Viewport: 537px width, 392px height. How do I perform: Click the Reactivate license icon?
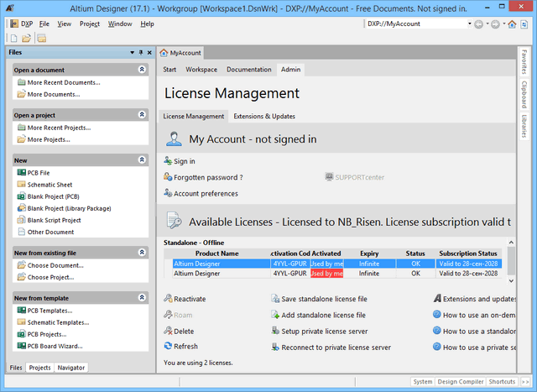(x=169, y=299)
